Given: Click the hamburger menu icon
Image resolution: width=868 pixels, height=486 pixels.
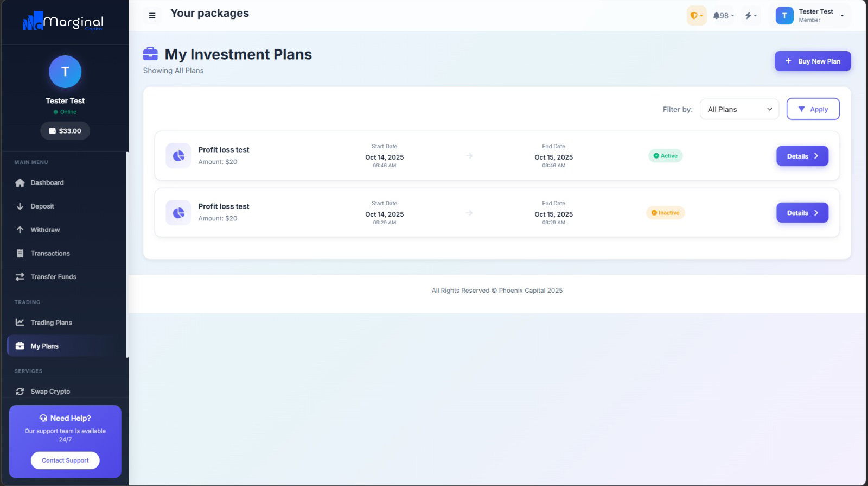Looking at the screenshot, I should coord(152,16).
